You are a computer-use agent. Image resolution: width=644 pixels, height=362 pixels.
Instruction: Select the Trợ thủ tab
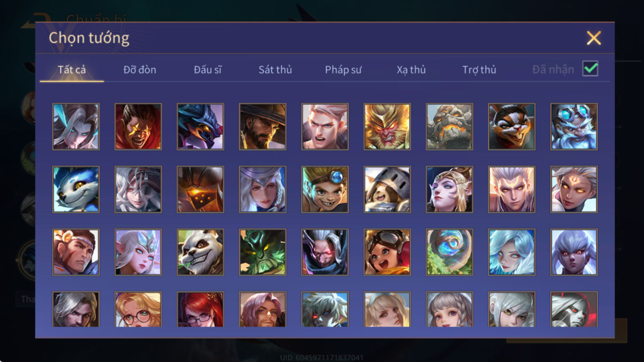coord(479,70)
